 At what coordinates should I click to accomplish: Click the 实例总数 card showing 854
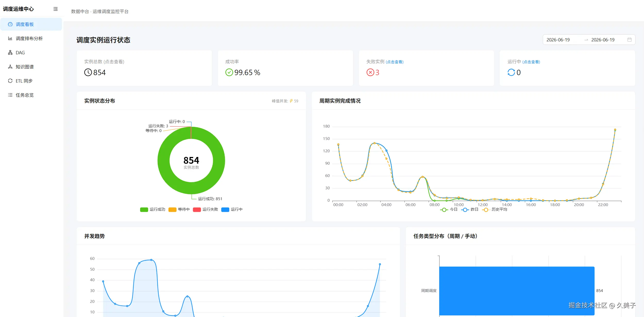(144, 68)
